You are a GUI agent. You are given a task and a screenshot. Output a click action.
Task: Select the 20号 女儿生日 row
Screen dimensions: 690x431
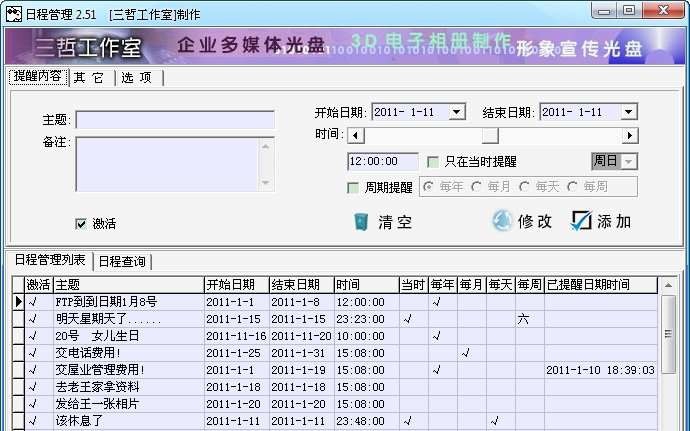[x=335, y=336]
